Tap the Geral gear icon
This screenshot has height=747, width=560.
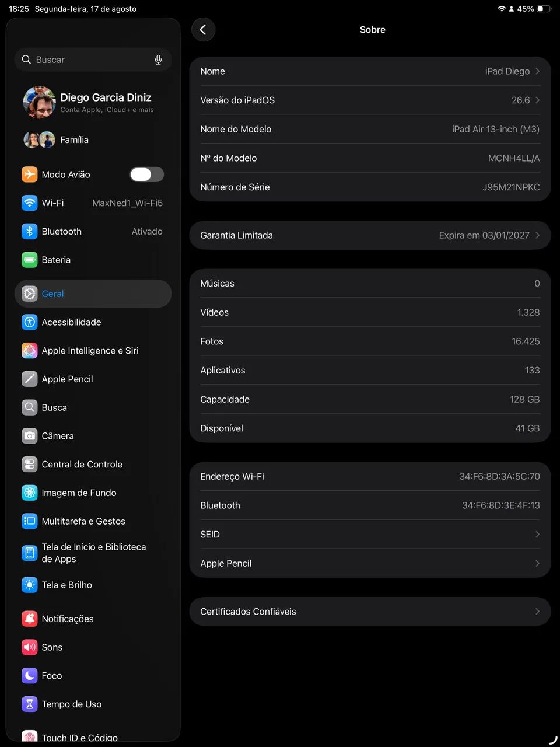pos(30,294)
